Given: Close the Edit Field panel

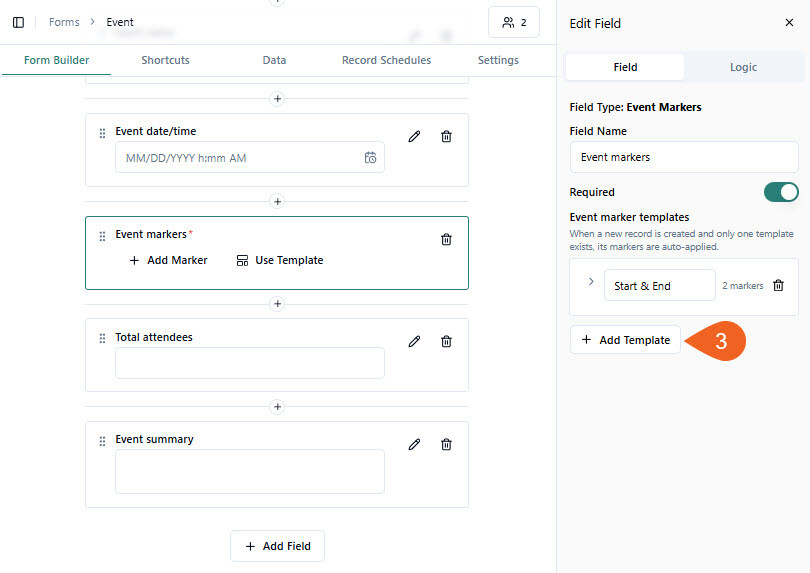Looking at the screenshot, I should tap(789, 23).
